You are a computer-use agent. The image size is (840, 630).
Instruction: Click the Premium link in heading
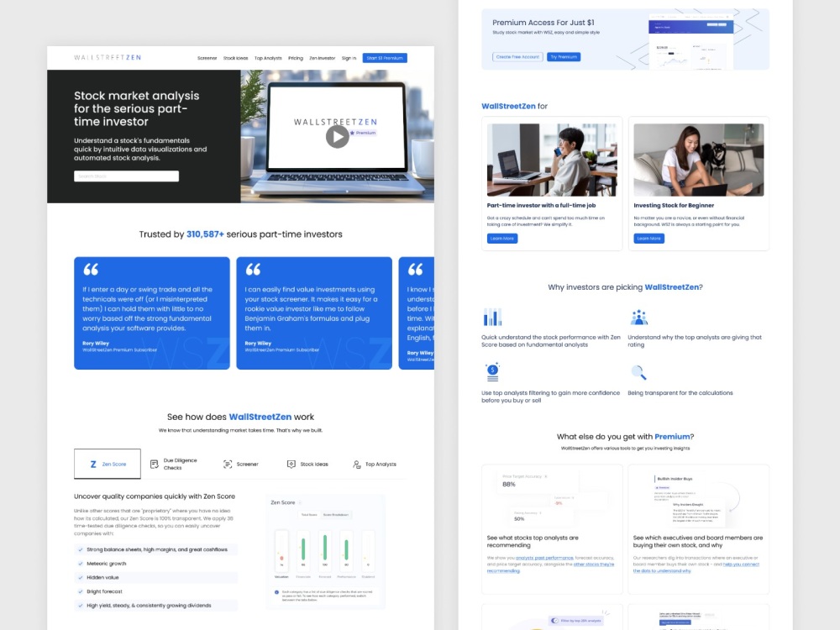[672, 437]
